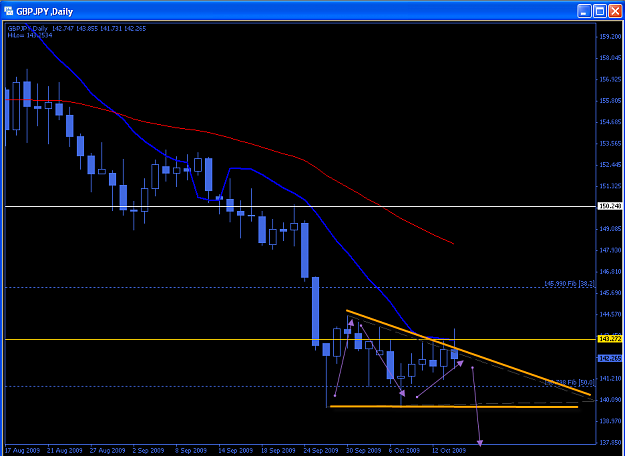Click the 144.570 price scale value
This screenshot has width=625, height=456.
pyautogui.click(x=610, y=314)
